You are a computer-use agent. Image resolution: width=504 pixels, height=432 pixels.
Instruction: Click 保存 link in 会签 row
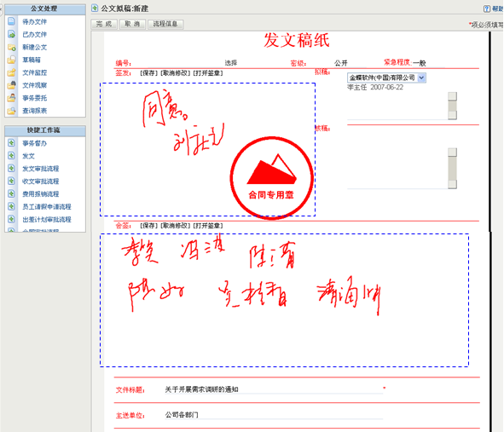[149, 226]
